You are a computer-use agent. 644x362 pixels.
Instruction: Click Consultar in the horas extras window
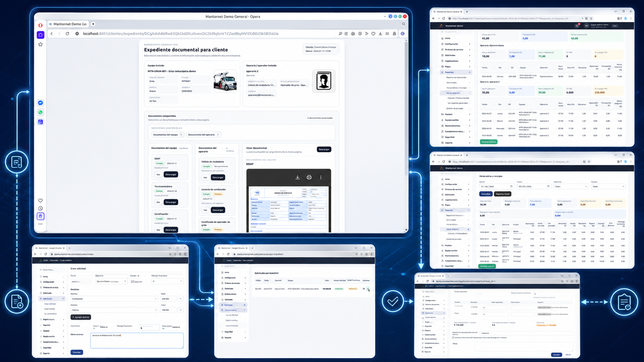pos(486,194)
